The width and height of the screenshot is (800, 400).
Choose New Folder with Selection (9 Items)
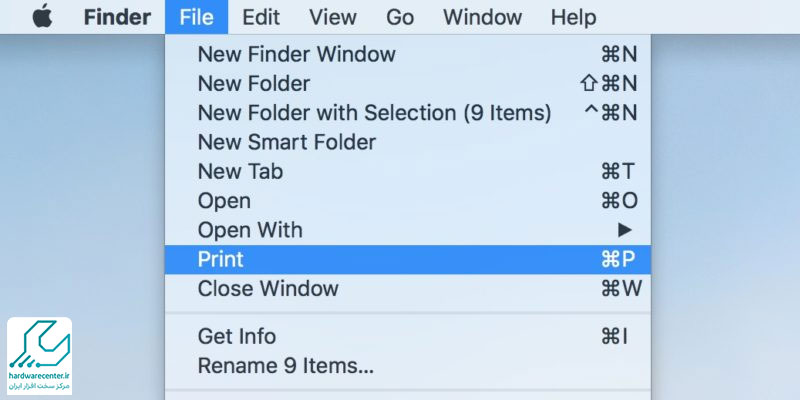[408, 113]
